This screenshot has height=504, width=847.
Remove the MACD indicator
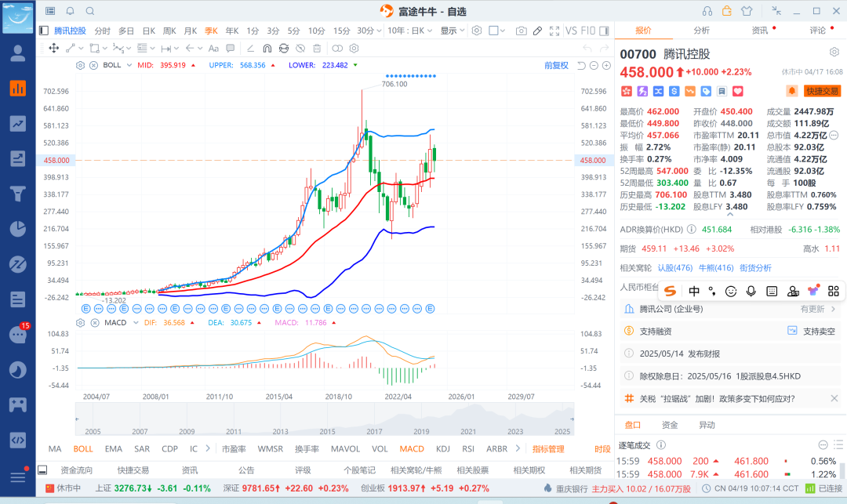click(x=95, y=323)
